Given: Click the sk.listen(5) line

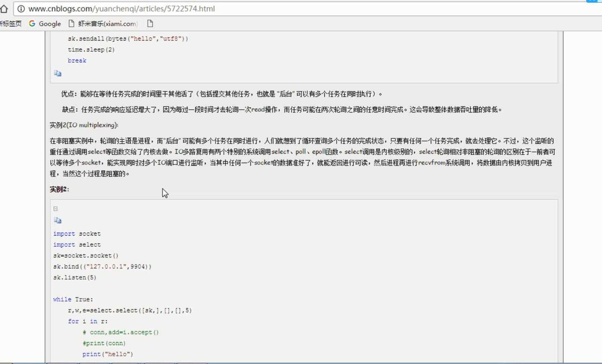Looking at the screenshot, I should tap(75, 278).
